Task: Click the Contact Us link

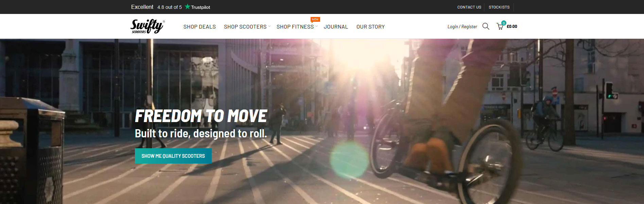Action: 469,7
